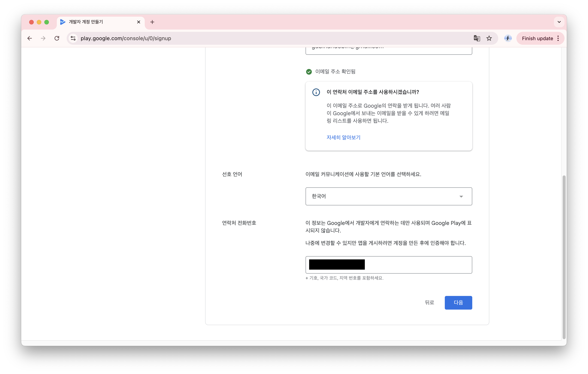Click the browser forward arrow
This screenshot has height=374, width=588.
(x=43, y=38)
